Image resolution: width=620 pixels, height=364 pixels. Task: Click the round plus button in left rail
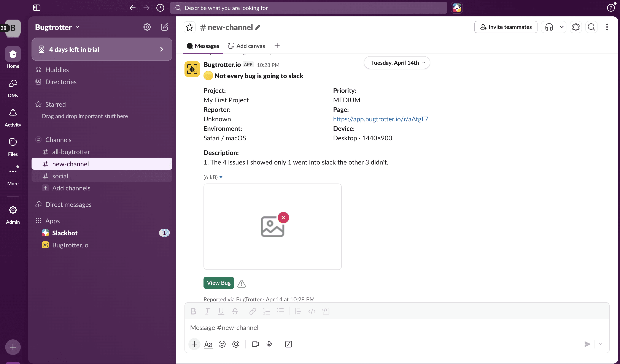click(x=13, y=347)
